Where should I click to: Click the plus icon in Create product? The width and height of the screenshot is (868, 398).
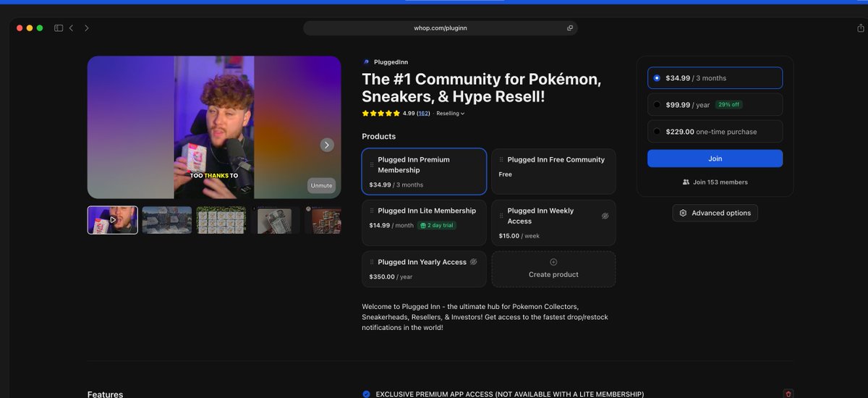tap(553, 262)
